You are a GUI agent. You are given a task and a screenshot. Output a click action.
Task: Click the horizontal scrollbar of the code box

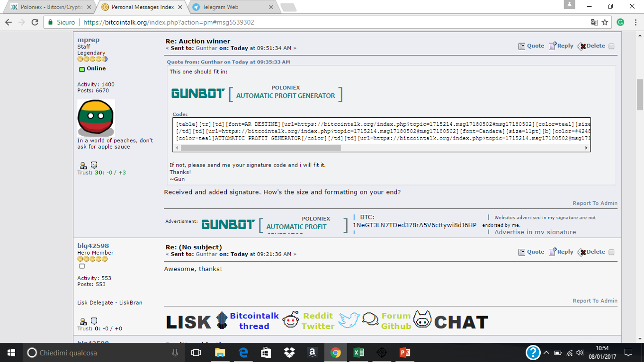pos(260,148)
